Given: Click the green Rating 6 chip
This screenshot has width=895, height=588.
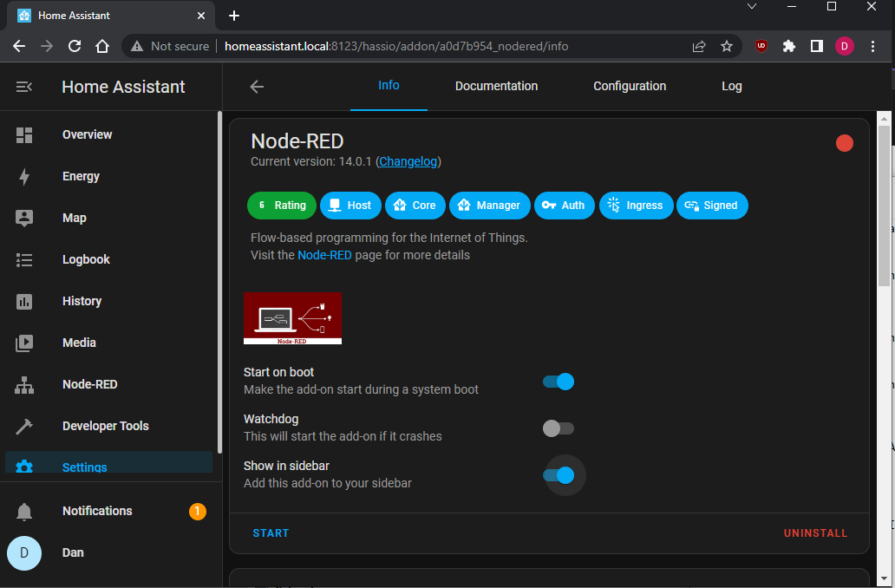Looking at the screenshot, I should click(281, 206).
